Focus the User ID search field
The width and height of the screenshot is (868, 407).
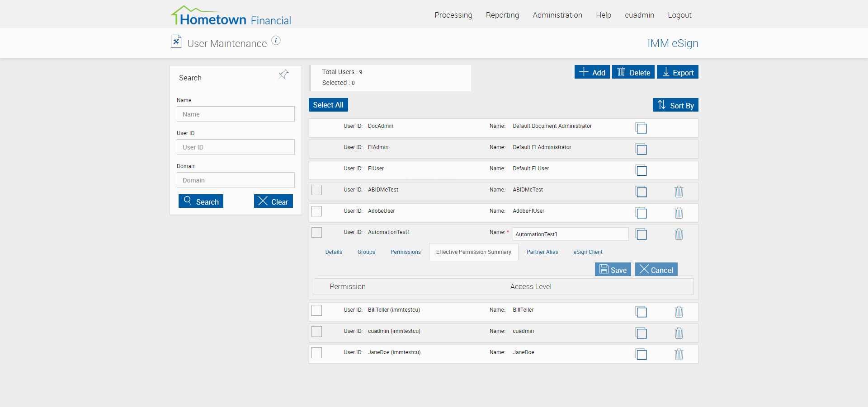(236, 147)
